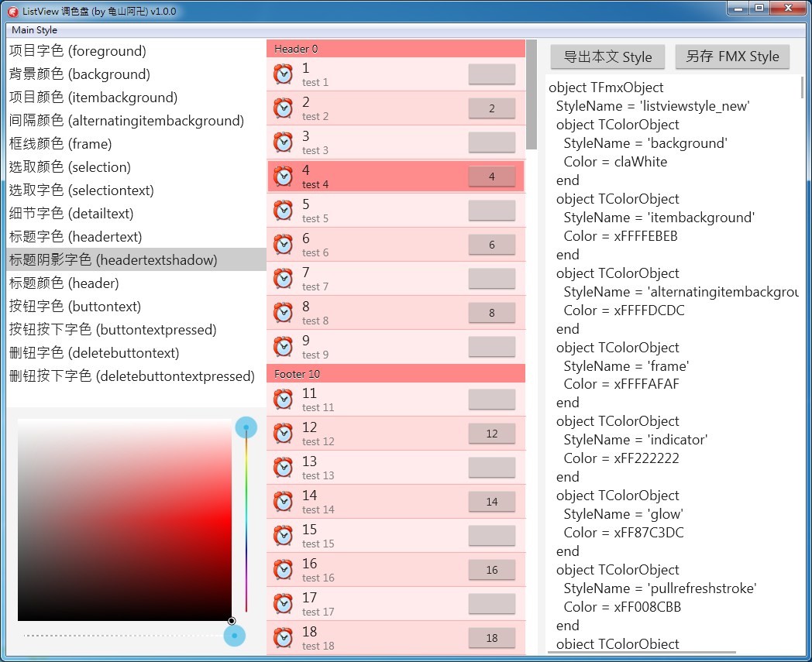Image resolution: width=812 pixels, height=662 pixels.
Task: Click the alarm clock icon in row 8
Action: (284, 313)
